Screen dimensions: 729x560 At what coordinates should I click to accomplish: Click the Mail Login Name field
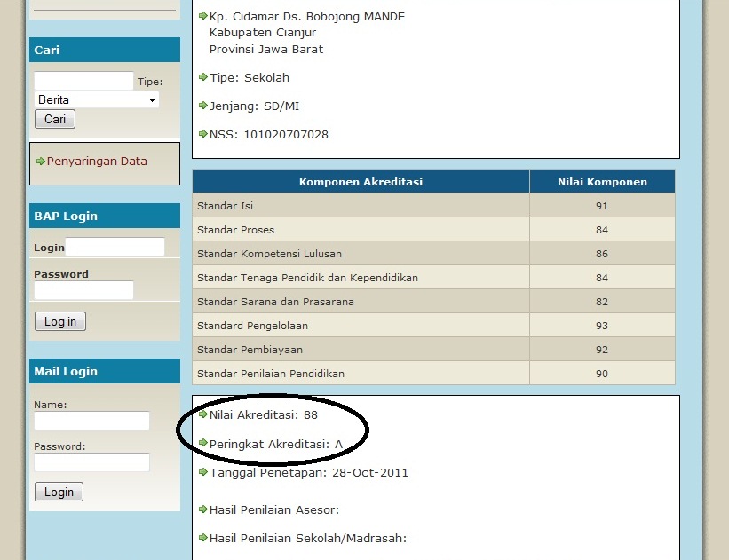pos(91,421)
